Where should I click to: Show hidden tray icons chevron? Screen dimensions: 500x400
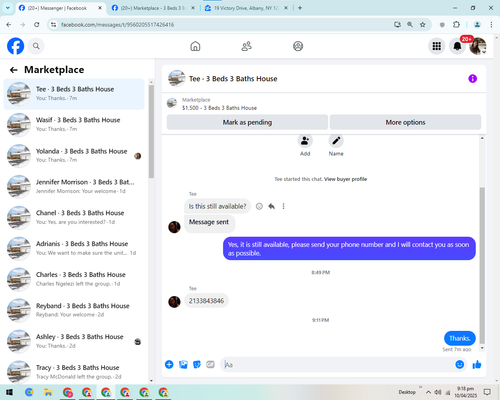428,392
